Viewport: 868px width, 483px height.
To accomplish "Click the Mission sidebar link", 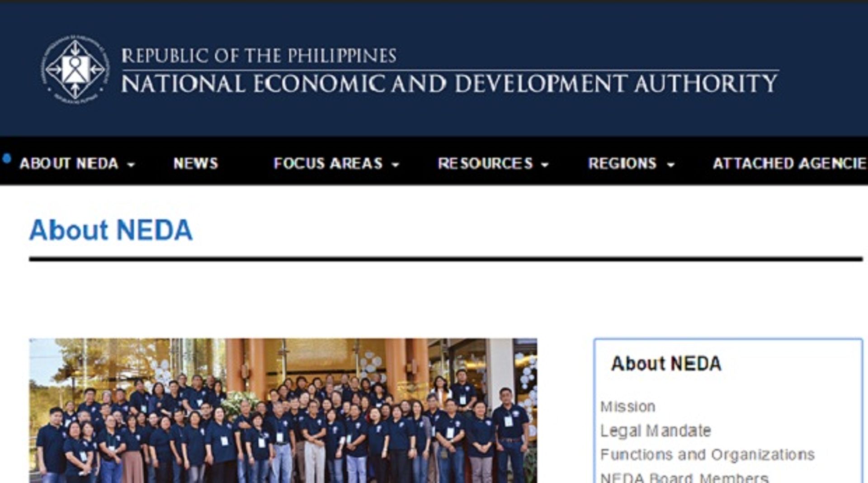I will pos(627,406).
